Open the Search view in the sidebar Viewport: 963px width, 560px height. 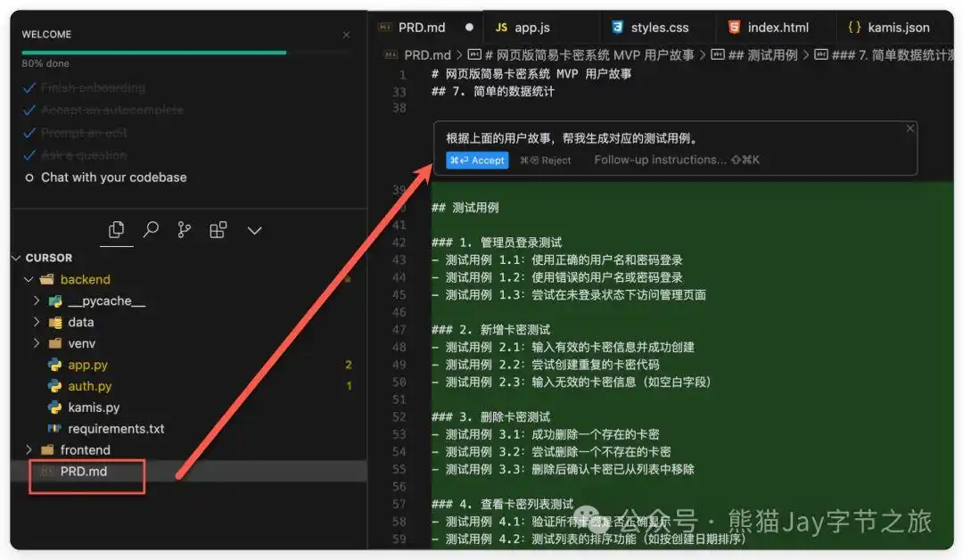[150, 229]
